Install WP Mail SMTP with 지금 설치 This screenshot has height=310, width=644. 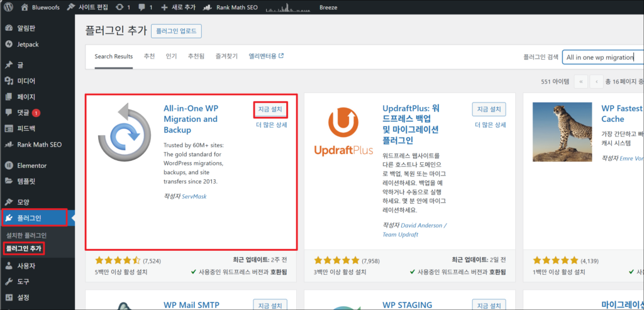click(x=270, y=305)
